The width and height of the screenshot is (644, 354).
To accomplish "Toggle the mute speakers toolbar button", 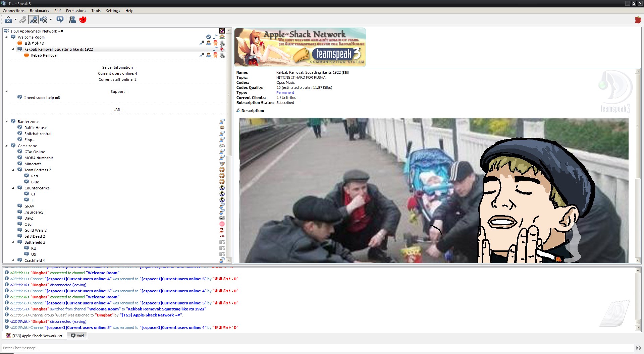I will pyautogui.click(x=44, y=20).
